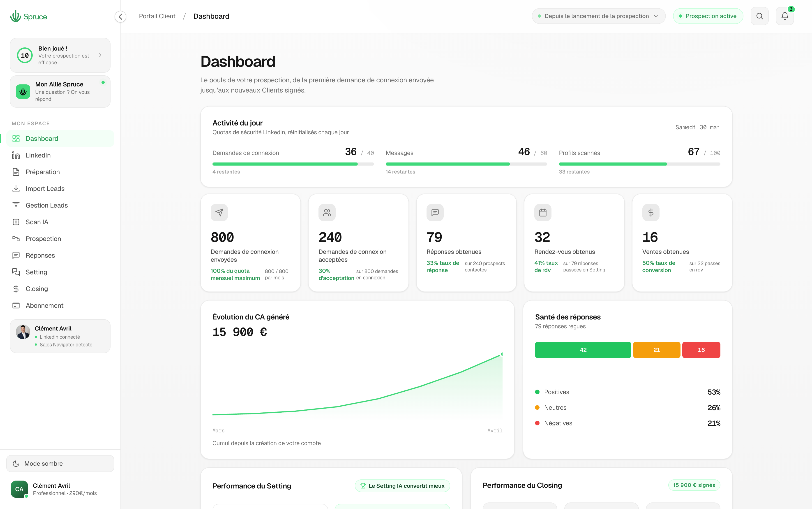The width and height of the screenshot is (812, 509).
Task: Toggle Mode sombre
Action: coord(60,464)
